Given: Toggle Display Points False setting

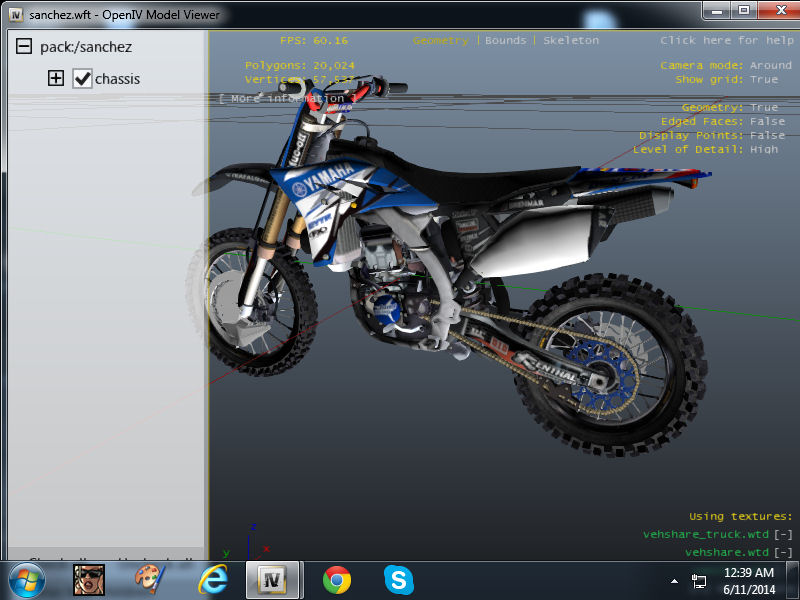Looking at the screenshot, I should tap(767, 135).
